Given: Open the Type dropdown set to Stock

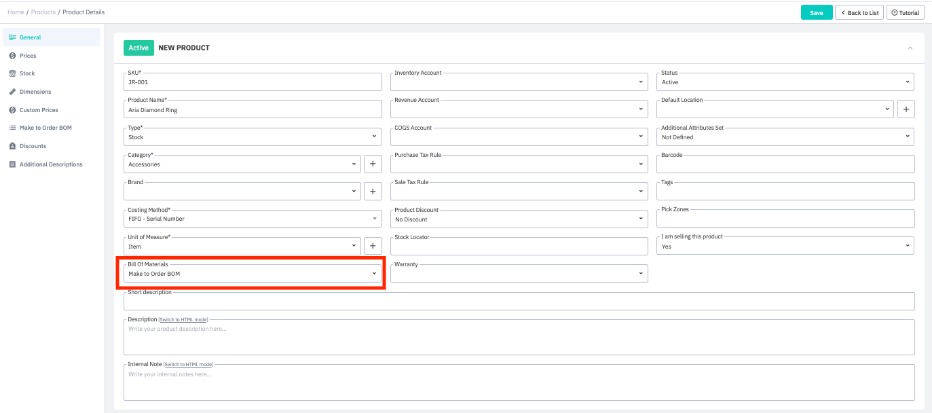Looking at the screenshot, I should click(253, 136).
